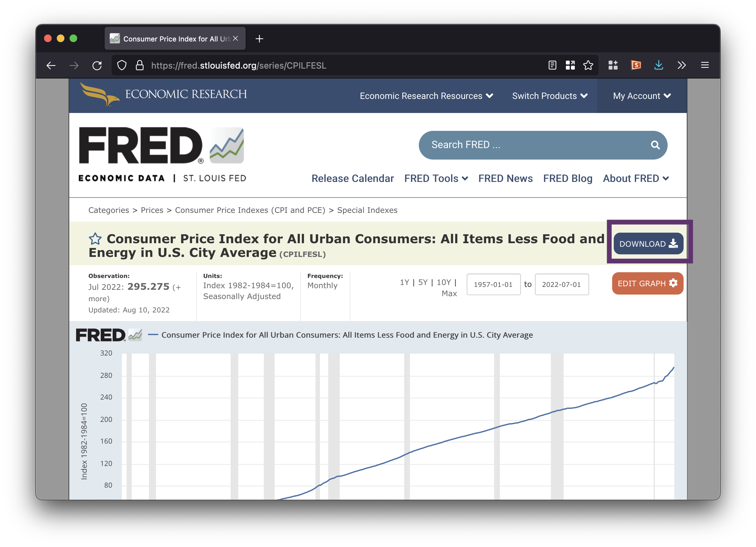Open reader view icon in address bar
Image resolution: width=756 pixels, height=547 pixels.
(552, 65)
